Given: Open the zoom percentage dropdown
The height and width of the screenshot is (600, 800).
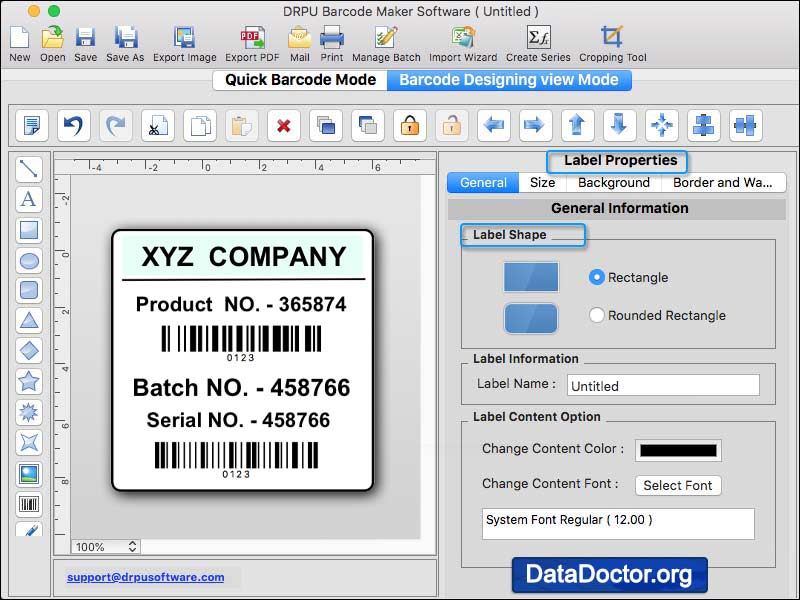Looking at the screenshot, I should point(104,547).
